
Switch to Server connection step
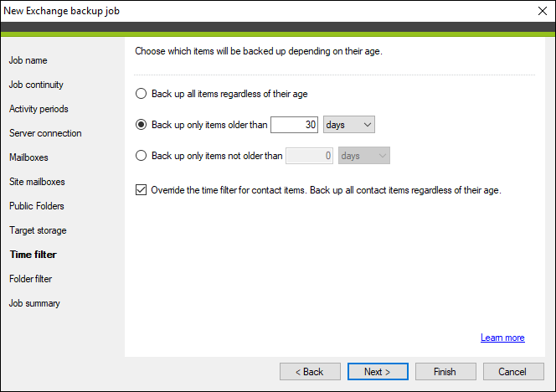[x=45, y=133]
